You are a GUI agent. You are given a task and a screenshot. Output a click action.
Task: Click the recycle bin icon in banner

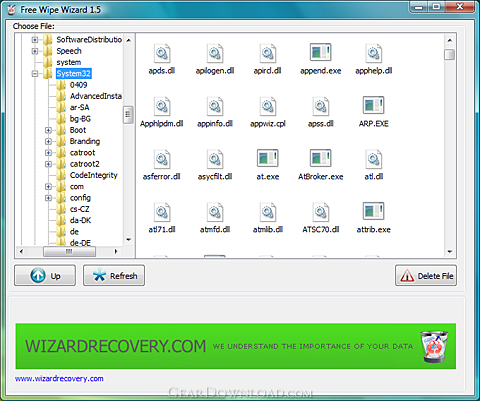click(x=434, y=347)
